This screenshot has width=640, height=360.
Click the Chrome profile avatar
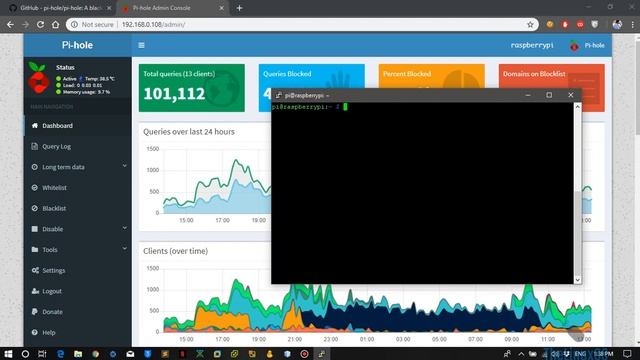[617, 24]
